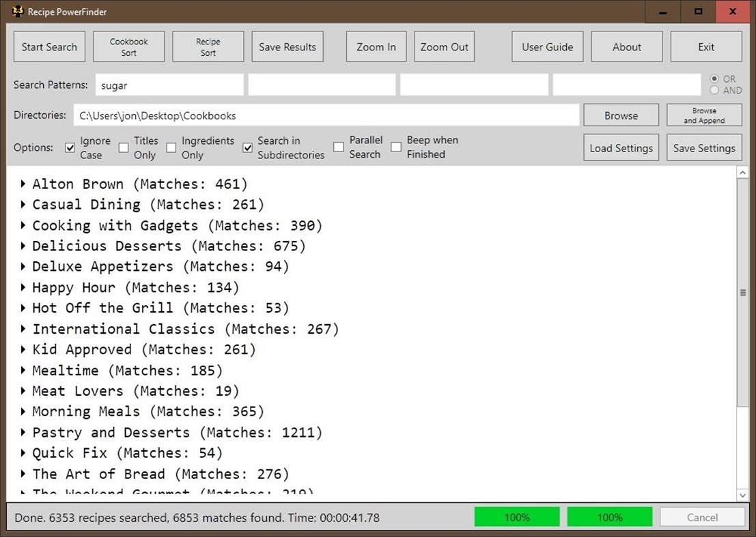Image resolution: width=756 pixels, height=537 pixels.
Task: Click Start Search
Action: [x=48, y=46]
